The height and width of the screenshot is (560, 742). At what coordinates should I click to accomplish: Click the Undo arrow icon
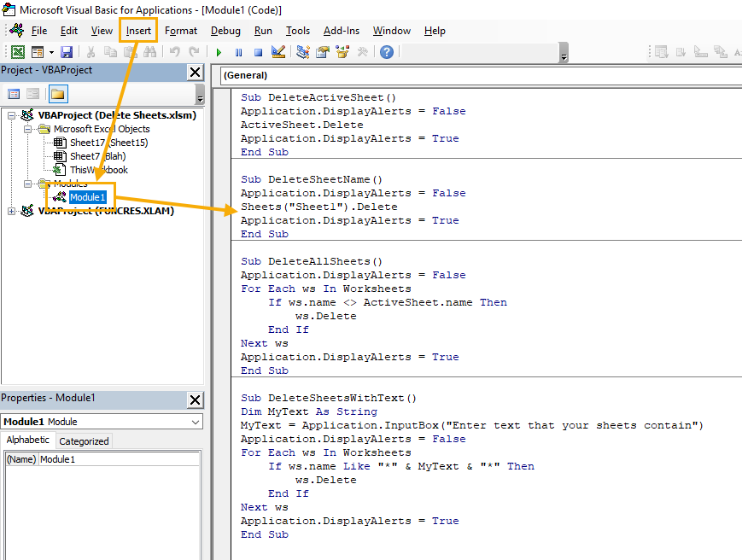(x=175, y=51)
